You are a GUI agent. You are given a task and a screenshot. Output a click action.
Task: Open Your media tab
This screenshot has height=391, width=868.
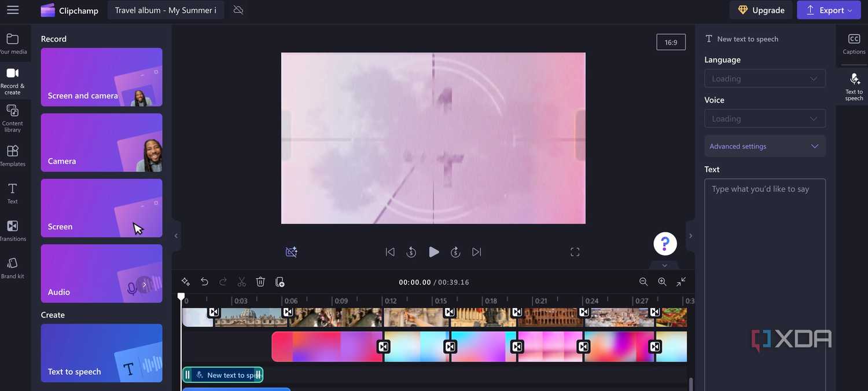[13, 44]
